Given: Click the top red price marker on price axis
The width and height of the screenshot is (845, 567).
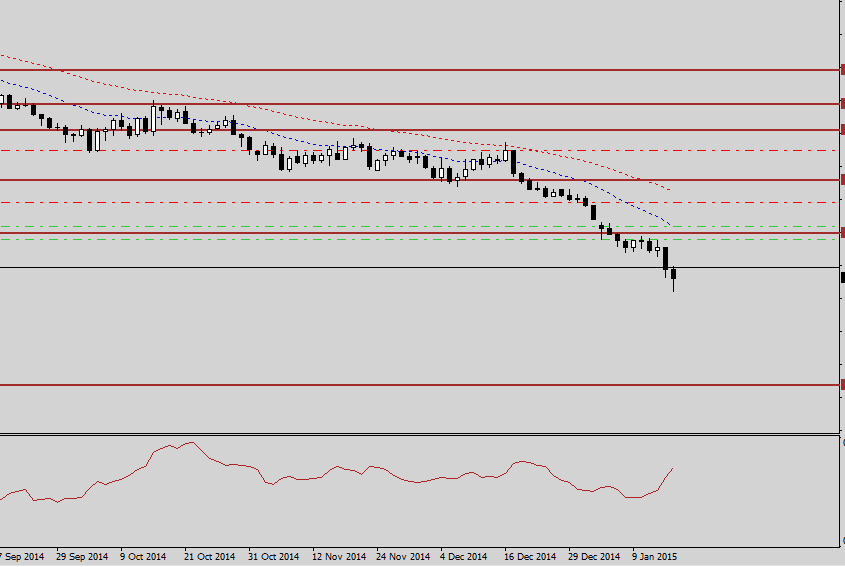Looking at the screenshot, I should pos(842,69).
